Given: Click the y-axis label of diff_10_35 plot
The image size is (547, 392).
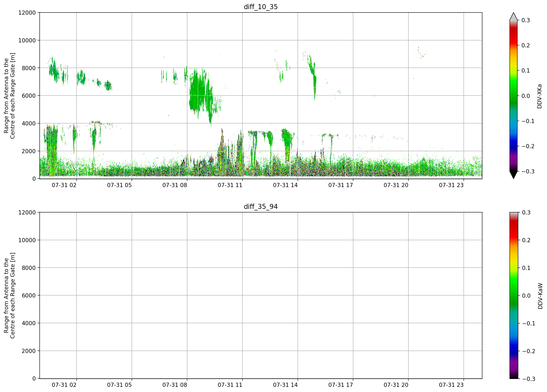Looking at the screenshot, I should point(9,96).
